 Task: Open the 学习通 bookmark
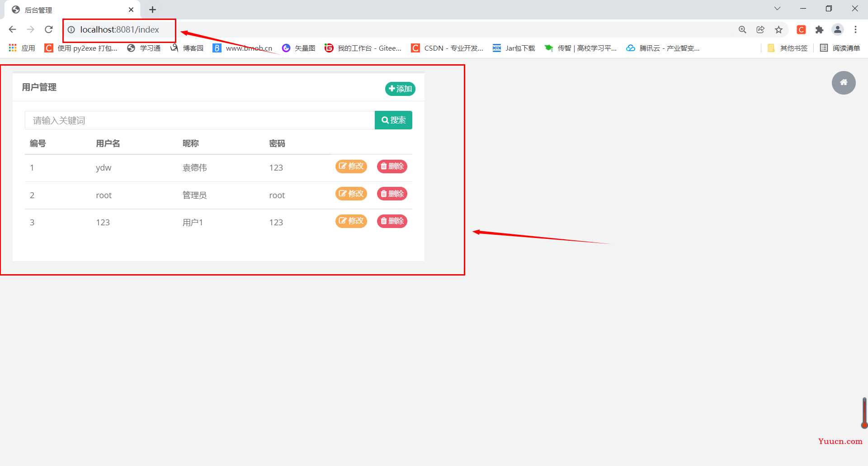coord(144,48)
